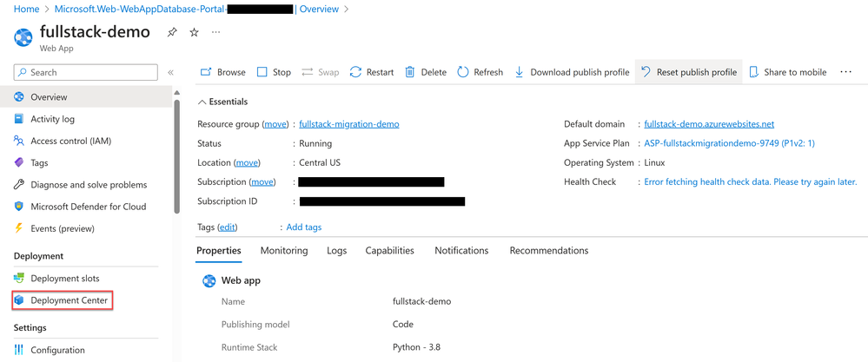868x362 pixels.
Task: Click the Stop square icon
Action: [x=262, y=72]
